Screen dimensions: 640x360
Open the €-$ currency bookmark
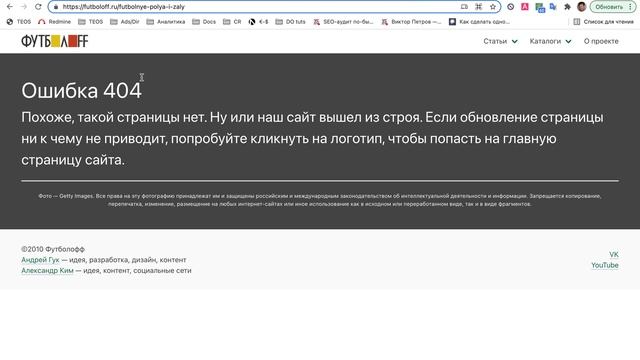[x=258, y=22]
